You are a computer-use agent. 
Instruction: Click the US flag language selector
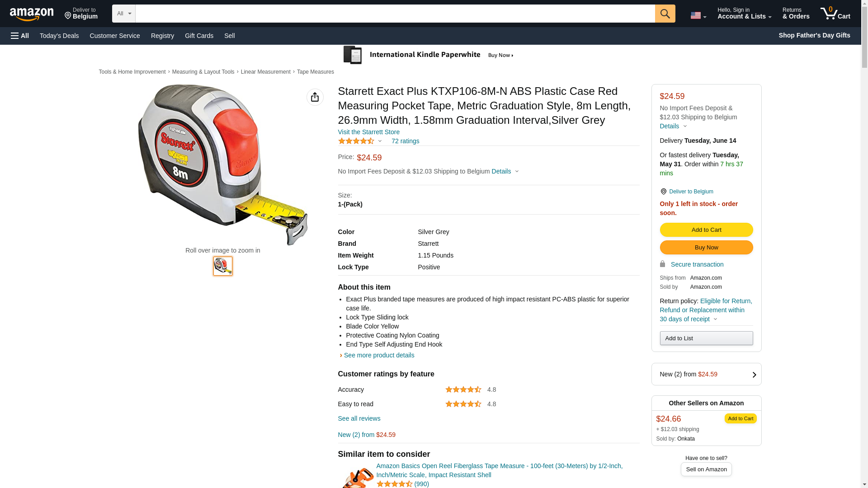click(x=698, y=15)
